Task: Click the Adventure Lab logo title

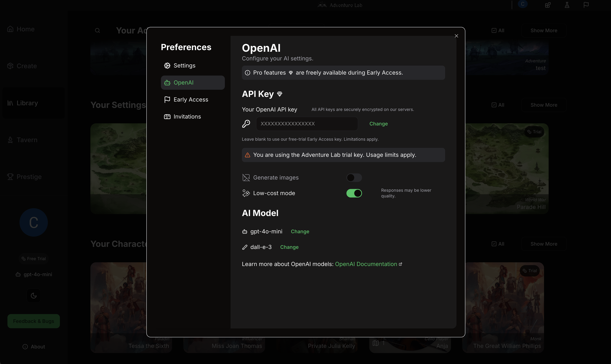Action: pos(339,5)
